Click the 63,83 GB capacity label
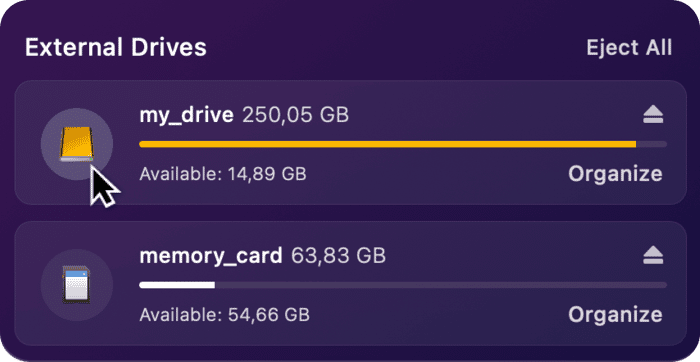The image size is (700, 362). coord(338,256)
